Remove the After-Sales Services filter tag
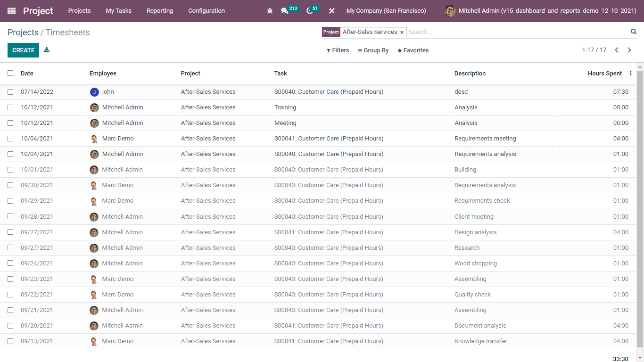This screenshot has width=644, height=362. pos(402,33)
